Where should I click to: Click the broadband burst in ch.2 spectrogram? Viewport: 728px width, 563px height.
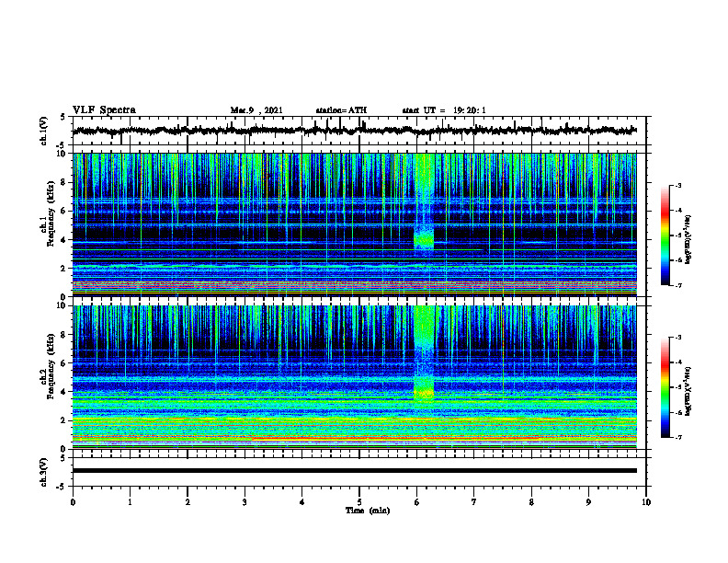coord(424,355)
